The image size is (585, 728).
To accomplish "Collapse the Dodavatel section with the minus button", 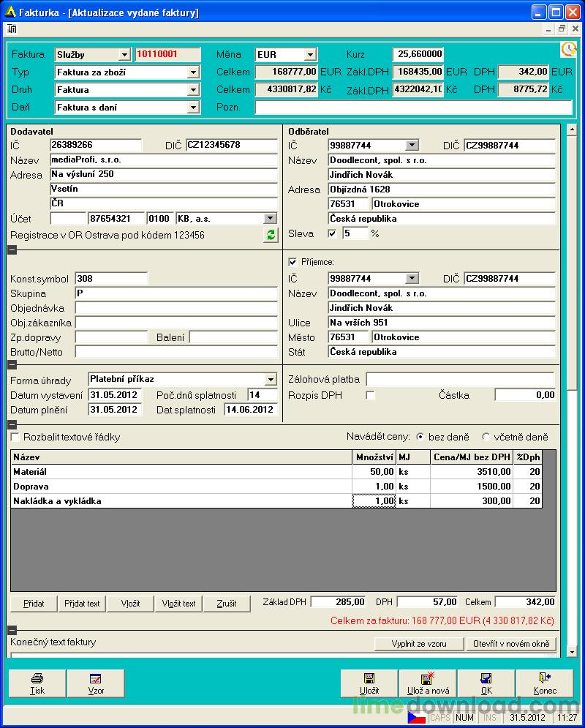I will click(x=12, y=250).
